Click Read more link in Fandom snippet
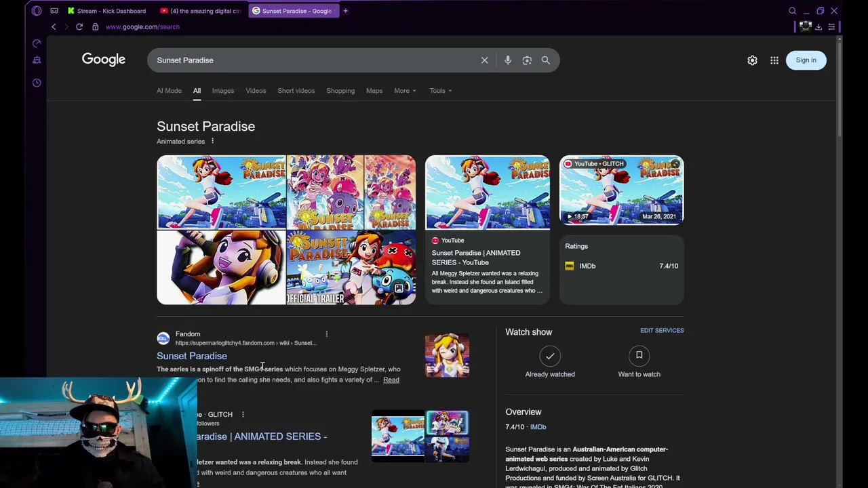 pyautogui.click(x=391, y=380)
